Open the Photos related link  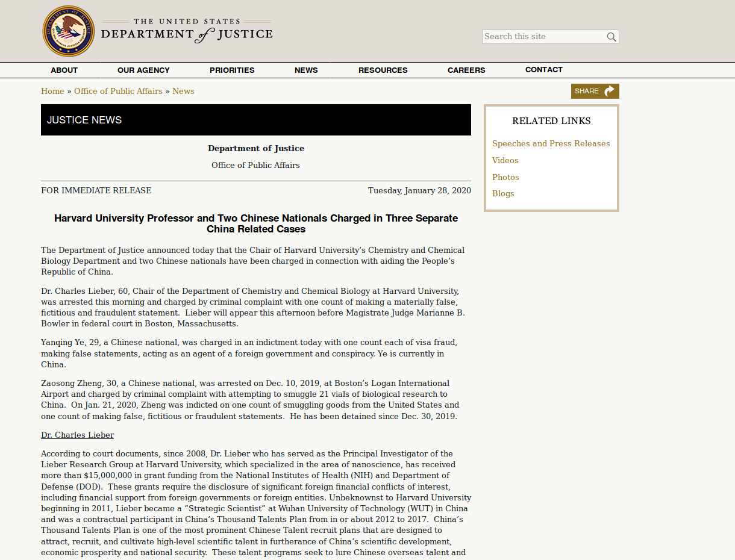point(505,177)
